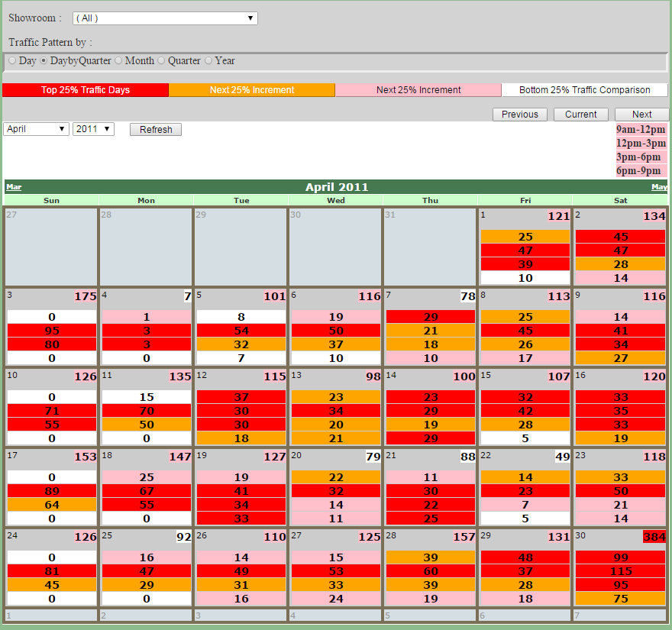The height and width of the screenshot is (630, 672).
Task: Click the Bottom 25% Traffic Comparison legend
Action: click(585, 90)
